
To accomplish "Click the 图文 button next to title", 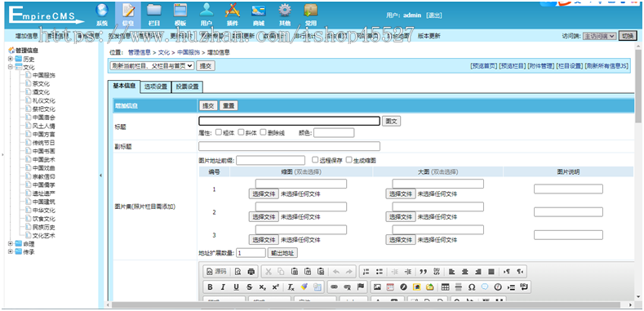I will (392, 121).
